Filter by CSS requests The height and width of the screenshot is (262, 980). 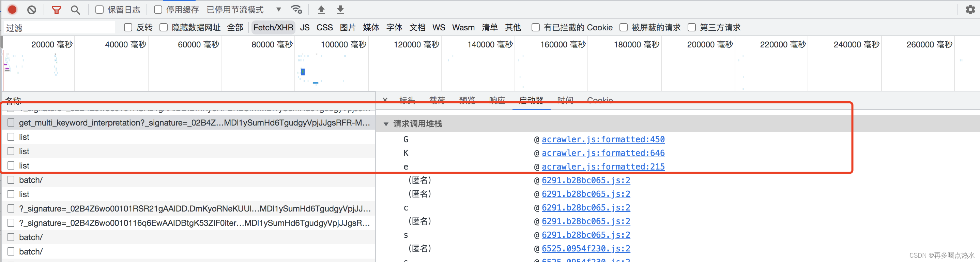point(324,27)
